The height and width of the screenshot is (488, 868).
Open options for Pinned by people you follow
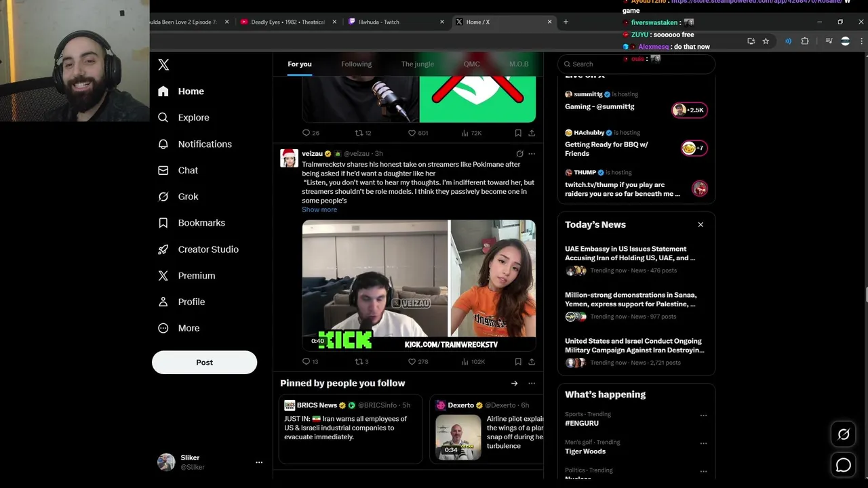point(532,384)
